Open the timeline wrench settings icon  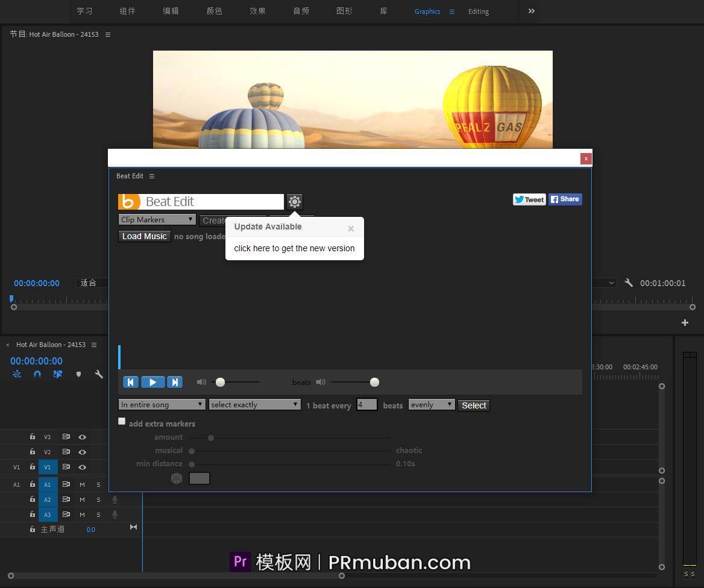(99, 374)
